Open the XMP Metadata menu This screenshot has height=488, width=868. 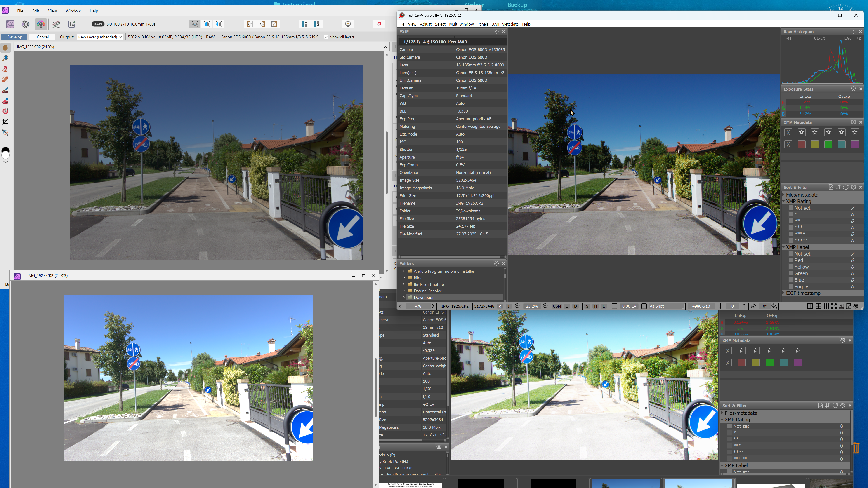pyautogui.click(x=505, y=24)
